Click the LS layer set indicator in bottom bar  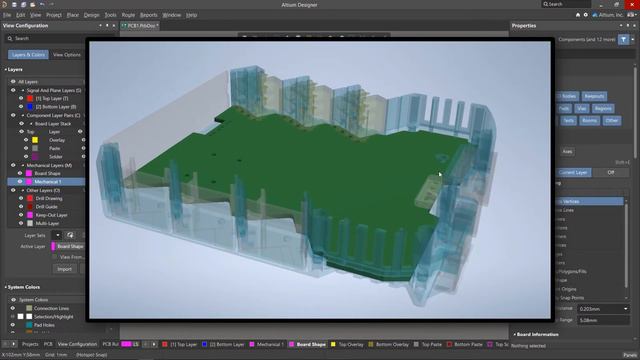pos(131,344)
